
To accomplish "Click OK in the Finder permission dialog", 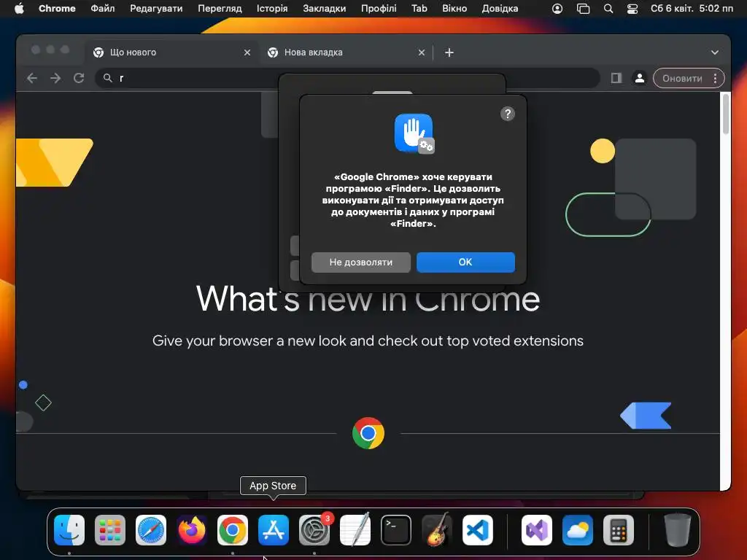I will [x=465, y=262].
